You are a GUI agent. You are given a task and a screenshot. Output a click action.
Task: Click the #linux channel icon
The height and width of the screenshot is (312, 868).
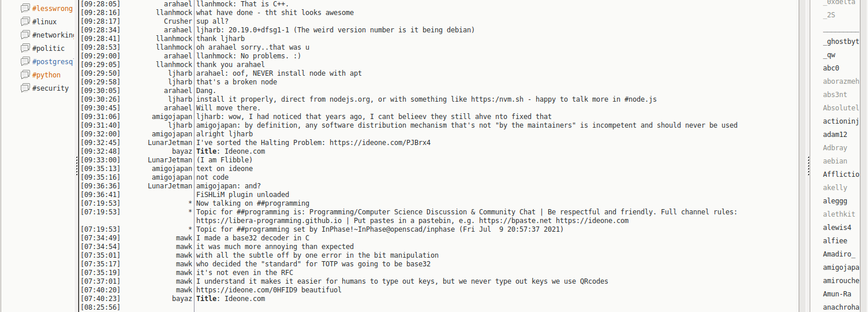click(x=25, y=22)
